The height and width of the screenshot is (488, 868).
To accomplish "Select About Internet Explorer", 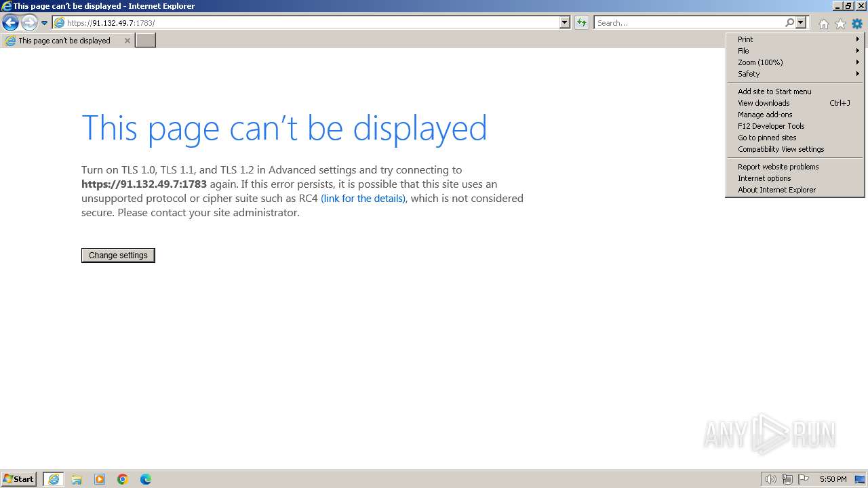I will click(x=795, y=190).
